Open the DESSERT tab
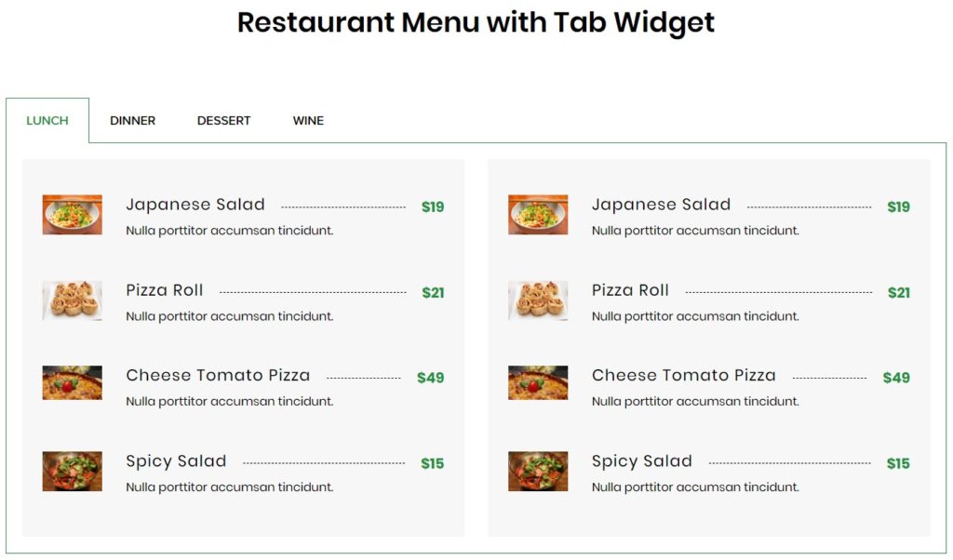This screenshot has width=953, height=560. [223, 120]
